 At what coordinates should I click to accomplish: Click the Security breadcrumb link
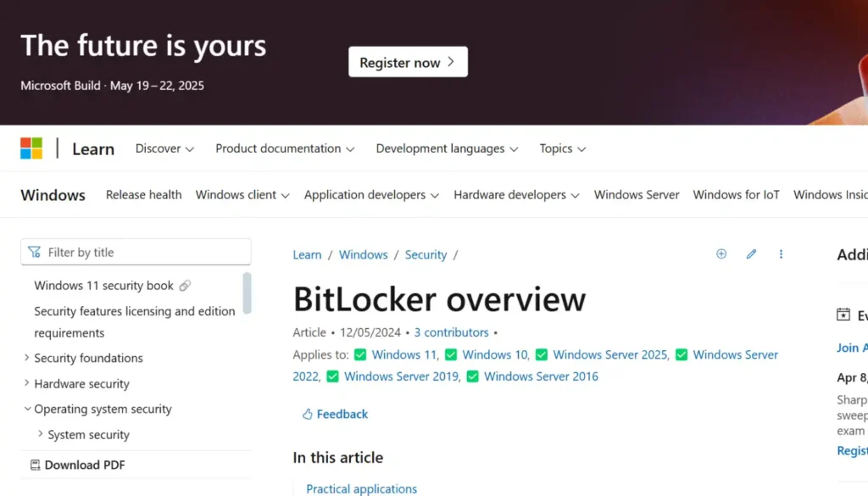pos(426,254)
